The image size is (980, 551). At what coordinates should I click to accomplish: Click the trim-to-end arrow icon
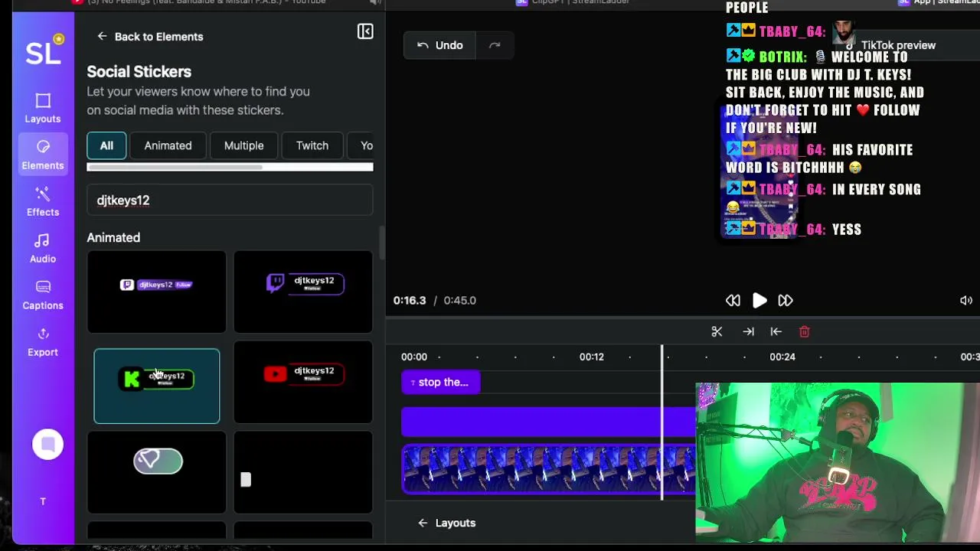(x=748, y=331)
